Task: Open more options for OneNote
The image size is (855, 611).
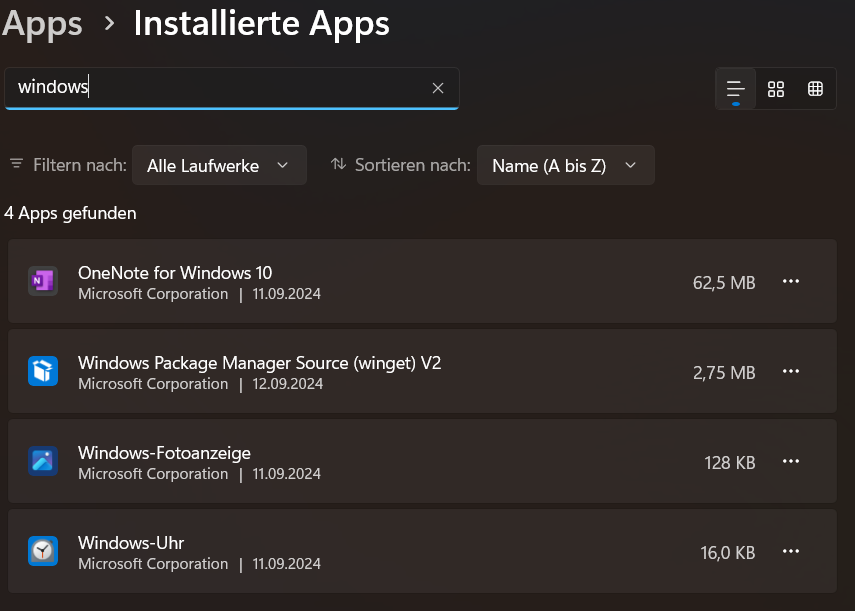Action: coord(791,282)
